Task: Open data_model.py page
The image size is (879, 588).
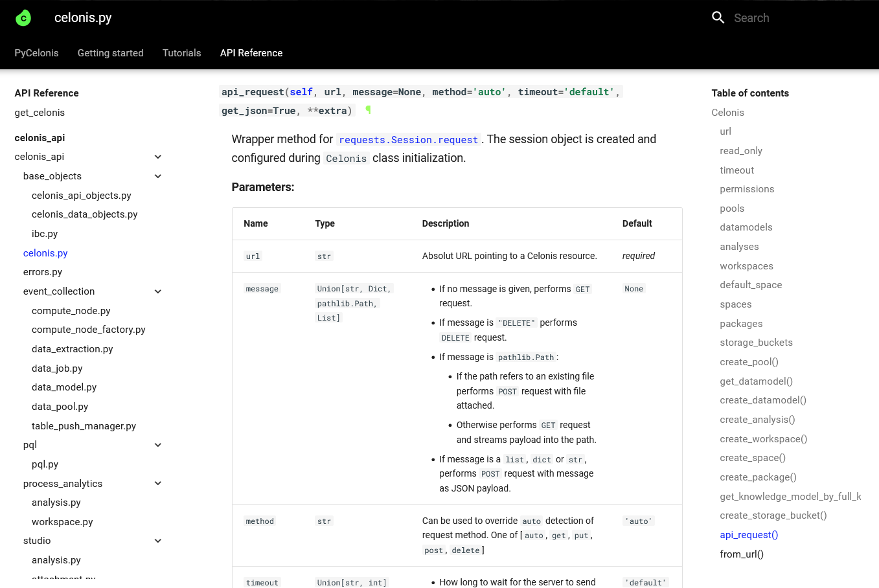Action: pos(64,387)
